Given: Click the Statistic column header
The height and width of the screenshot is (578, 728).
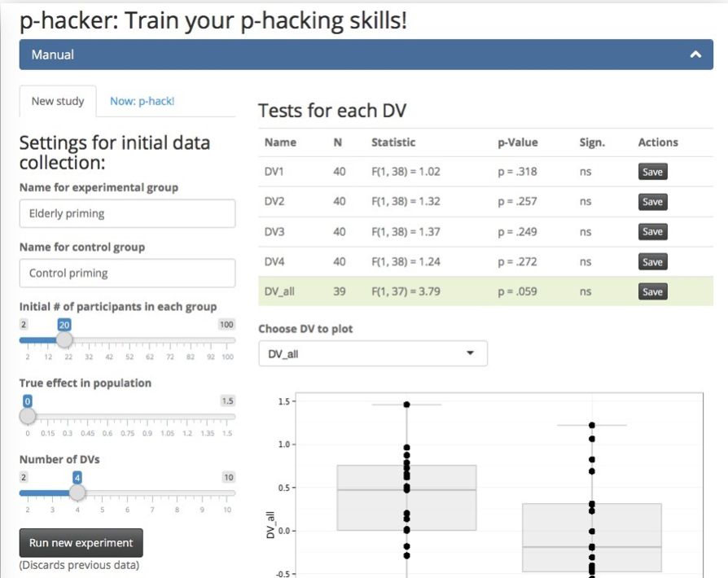Looking at the screenshot, I should (x=393, y=142).
